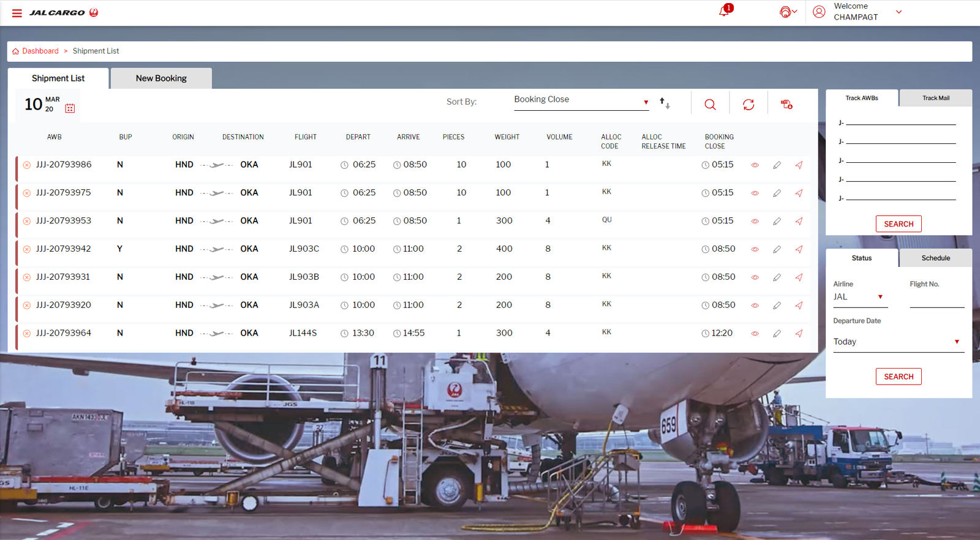
Task: Open the calendar date picker icon
Action: point(70,108)
